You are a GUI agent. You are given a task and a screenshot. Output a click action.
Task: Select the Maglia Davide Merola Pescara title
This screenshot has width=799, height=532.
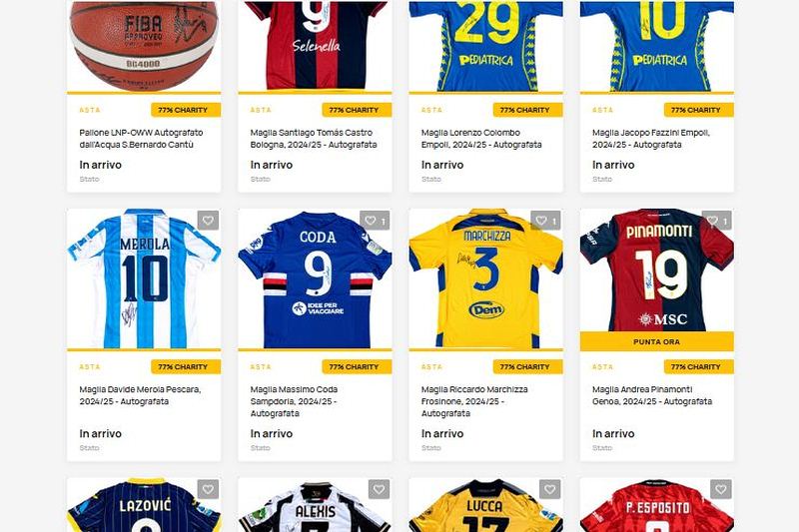pyautogui.click(x=140, y=395)
